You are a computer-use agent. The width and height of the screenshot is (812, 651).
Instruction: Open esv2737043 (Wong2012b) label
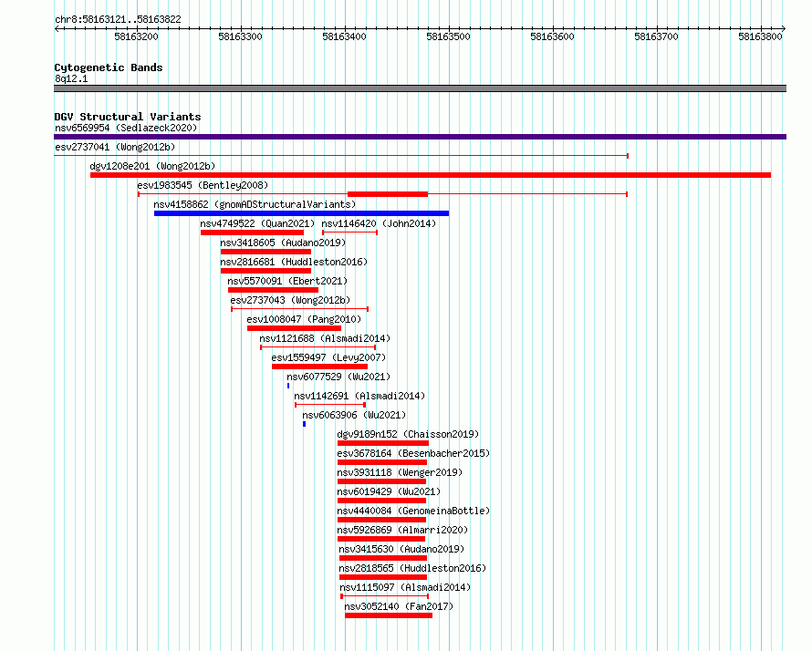click(290, 300)
